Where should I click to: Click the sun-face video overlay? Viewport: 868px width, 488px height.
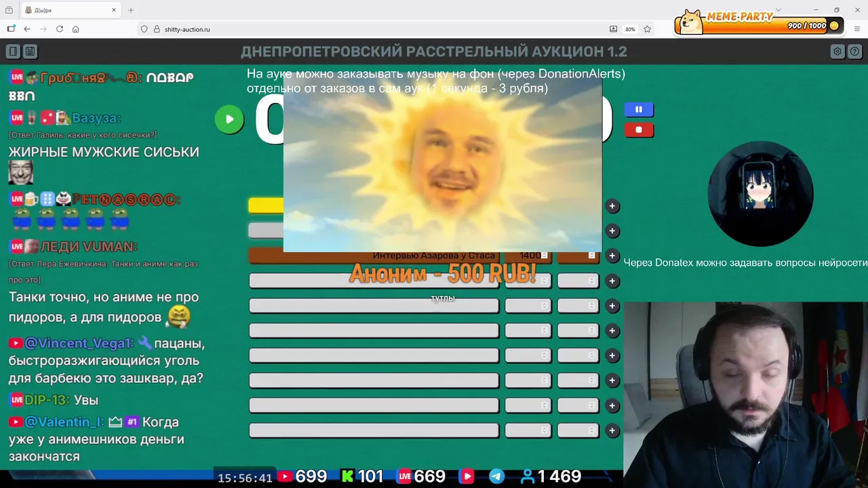click(x=442, y=163)
